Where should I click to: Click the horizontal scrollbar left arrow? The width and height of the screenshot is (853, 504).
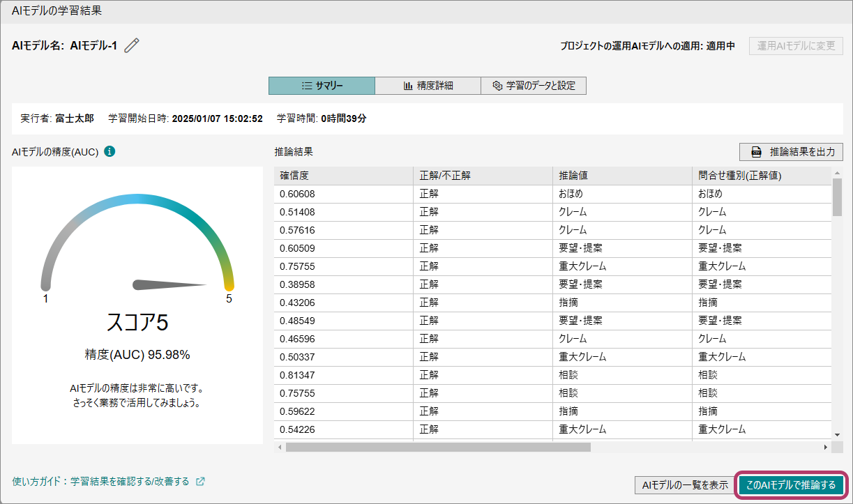[x=280, y=448]
